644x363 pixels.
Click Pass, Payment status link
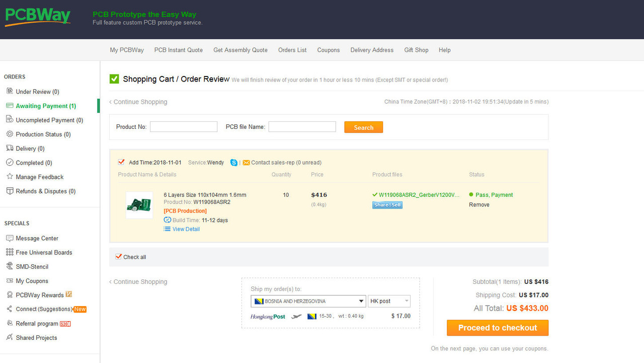click(x=495, y=195)
